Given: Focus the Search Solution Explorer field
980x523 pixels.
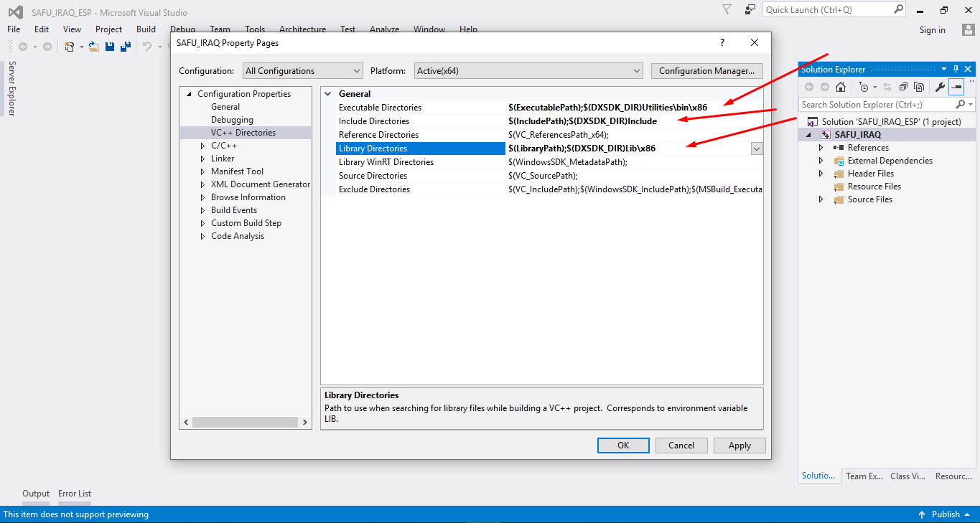Looking at the screenshot, I should pyautogui.click(x=877, y=105).
